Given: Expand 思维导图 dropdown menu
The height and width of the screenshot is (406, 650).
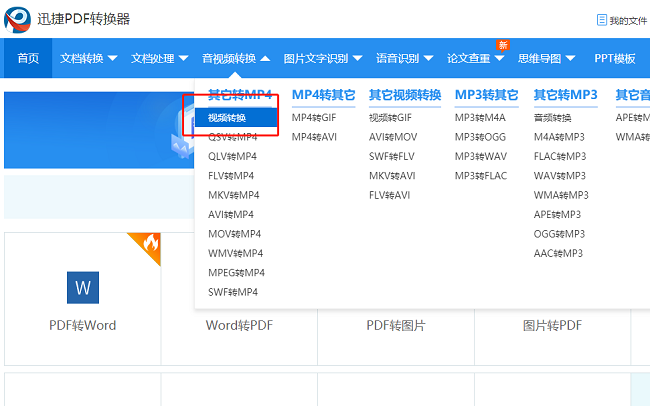Looking at the screenshot, I should (x=546, y=58).
